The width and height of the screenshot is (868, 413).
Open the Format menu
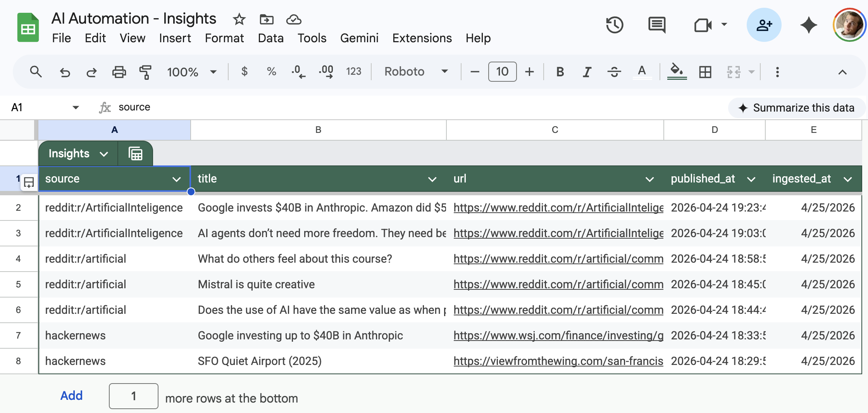tap(224, 38)
